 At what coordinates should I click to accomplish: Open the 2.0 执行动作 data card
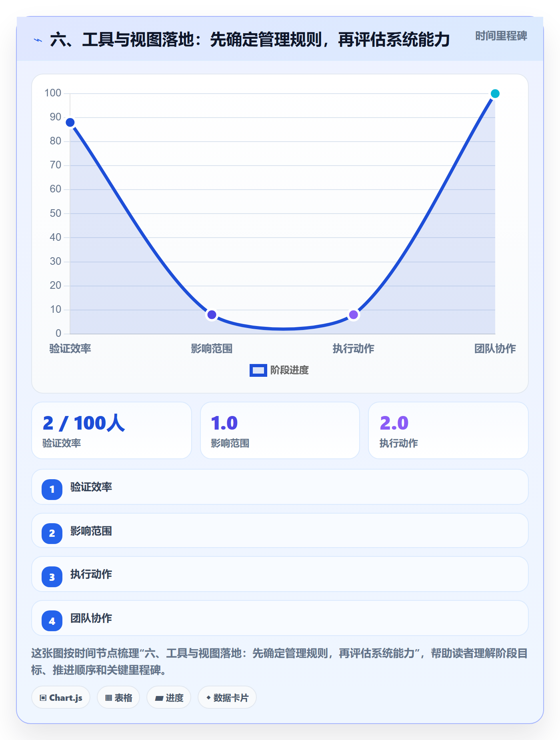pyautogui.click(x=448, y=430)
